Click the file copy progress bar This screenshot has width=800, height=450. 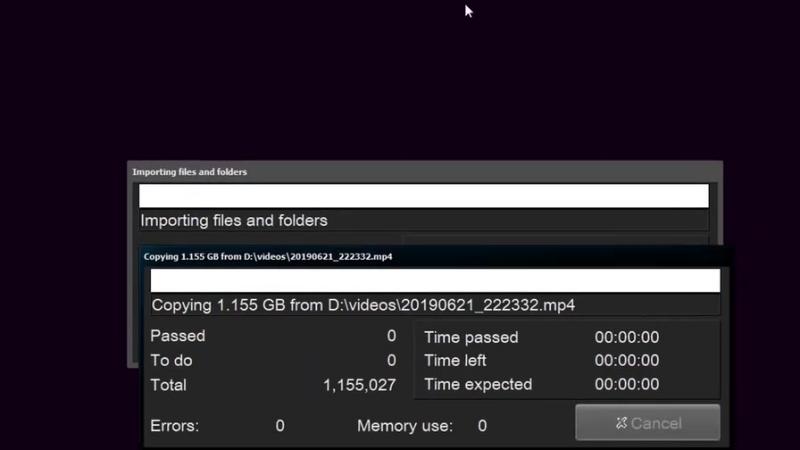[x=435, y=280]
